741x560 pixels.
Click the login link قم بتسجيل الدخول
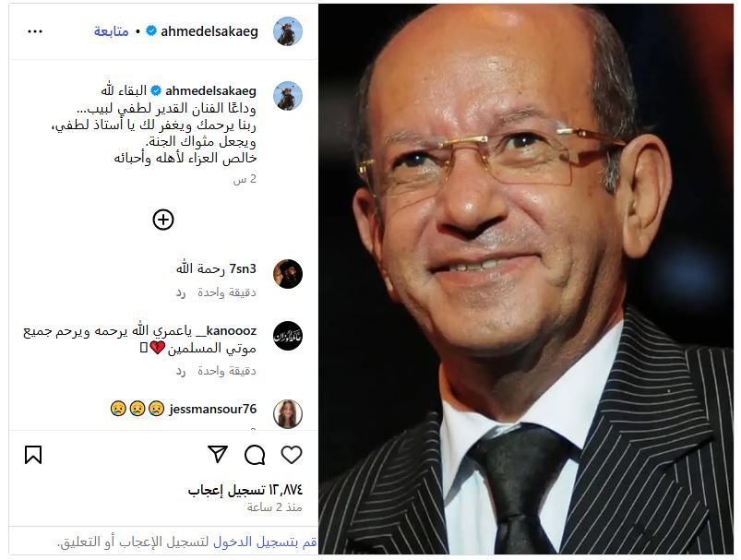265,542
